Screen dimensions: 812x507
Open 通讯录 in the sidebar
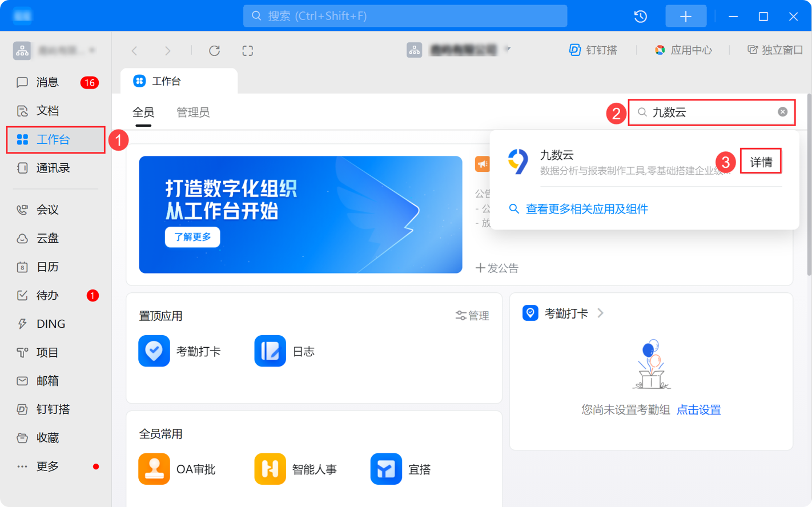(x=55, y=168)
